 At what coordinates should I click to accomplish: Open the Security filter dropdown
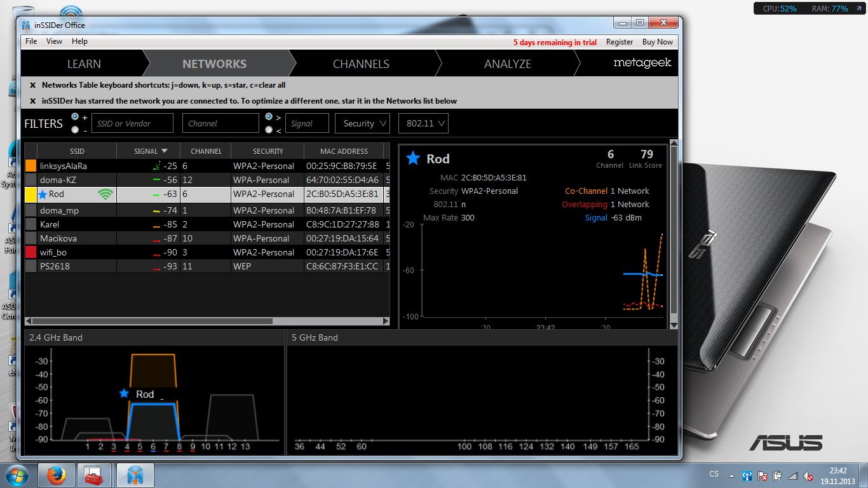pos(362,123)
